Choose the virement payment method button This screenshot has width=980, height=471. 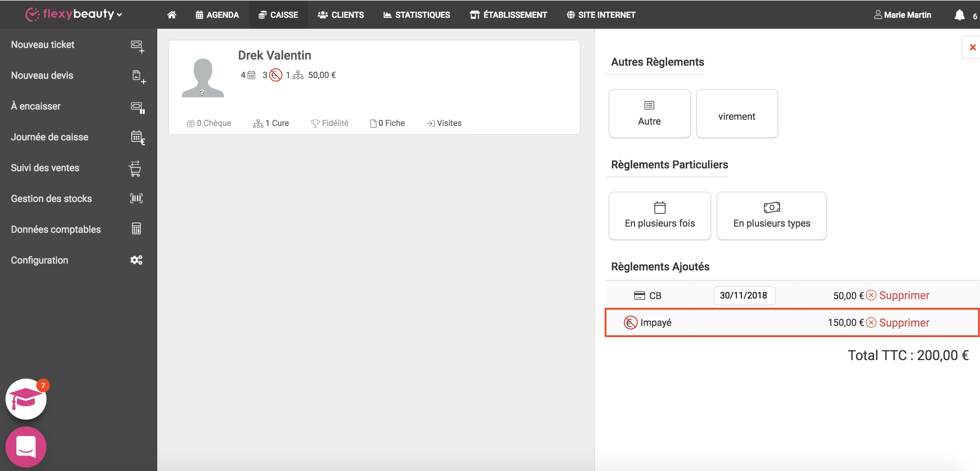737,113
